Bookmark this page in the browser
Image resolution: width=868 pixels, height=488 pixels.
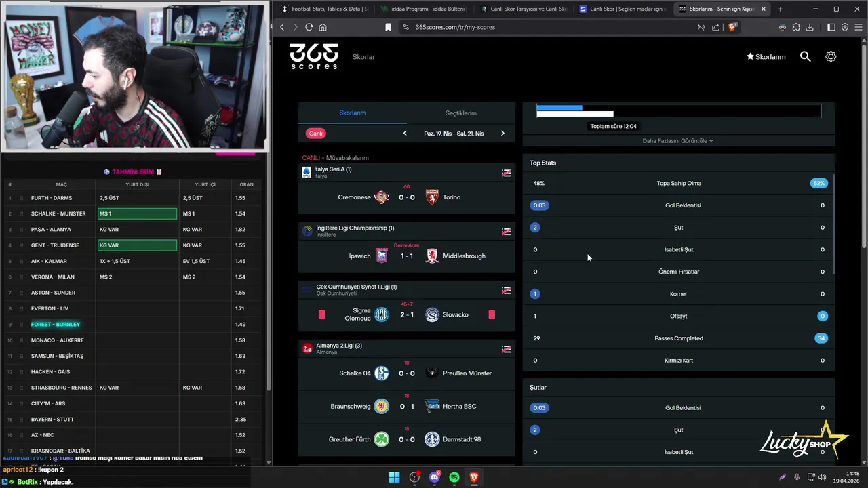(x=388, y=27)
